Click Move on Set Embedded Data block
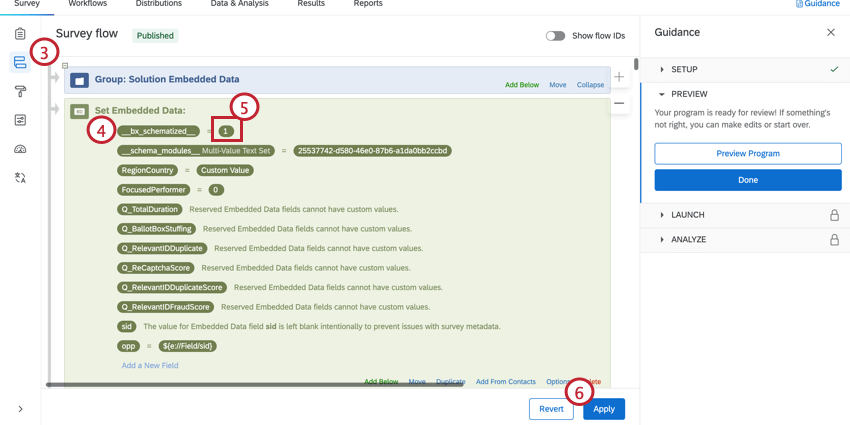 pos(417,382)
